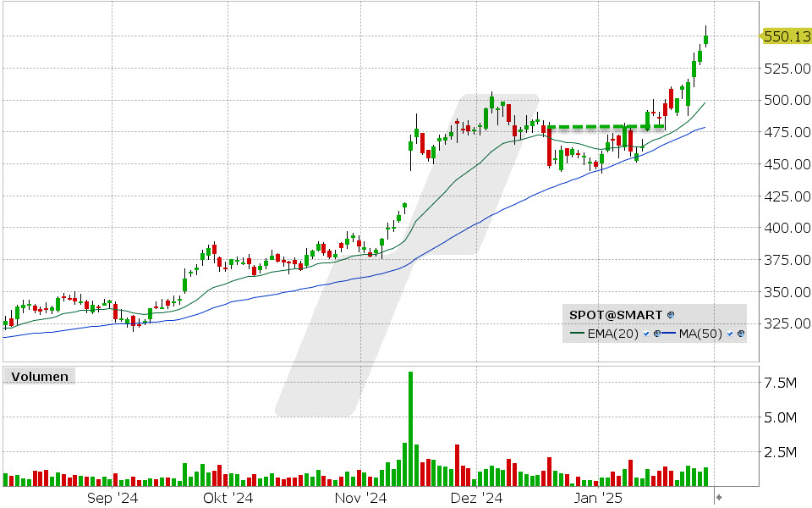Open the info icon after the MA(50) checkmark
812x508 pixels.
741,334
